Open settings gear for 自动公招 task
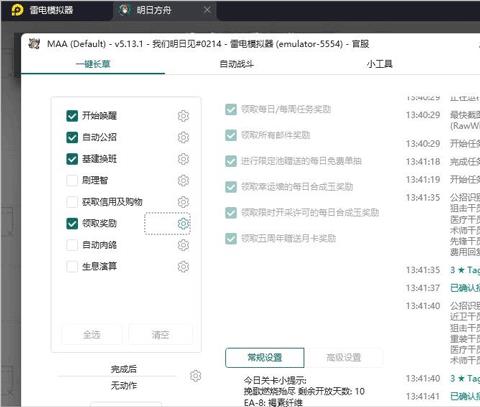The width and height of the screenshot is (480, 407). [183, 137]
